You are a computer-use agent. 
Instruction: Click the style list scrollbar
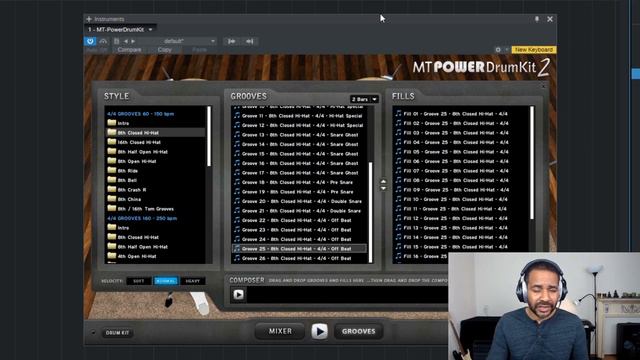click(x=209, y=136)
